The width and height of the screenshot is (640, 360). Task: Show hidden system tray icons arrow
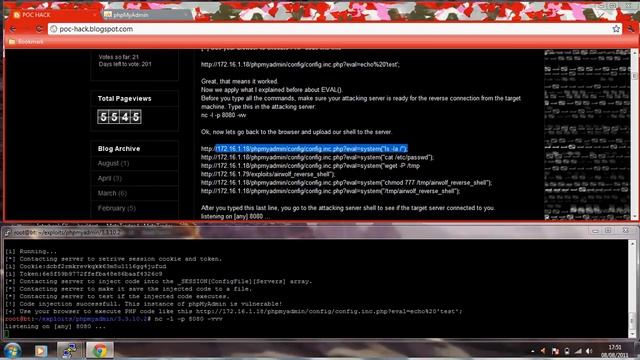click(x=533, y=351)
